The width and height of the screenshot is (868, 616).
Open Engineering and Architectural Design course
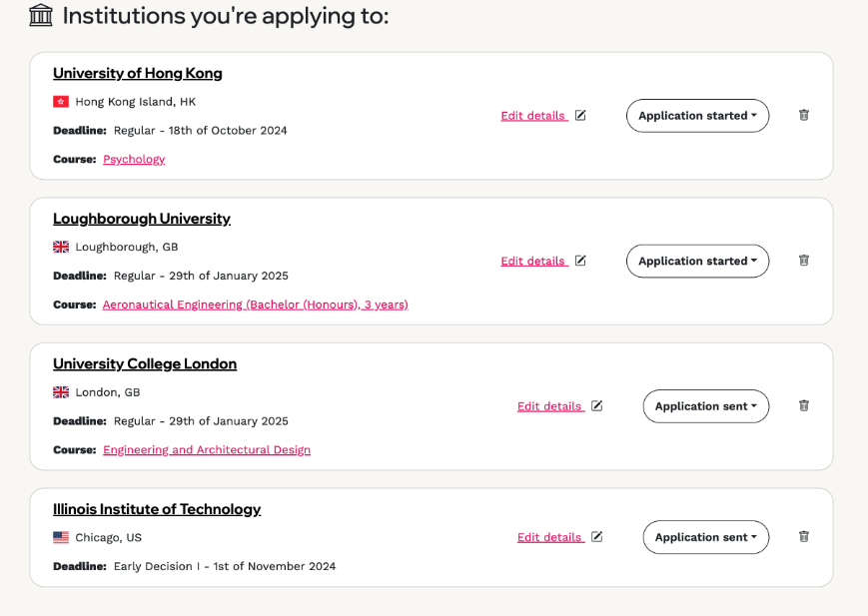(207, 450)
